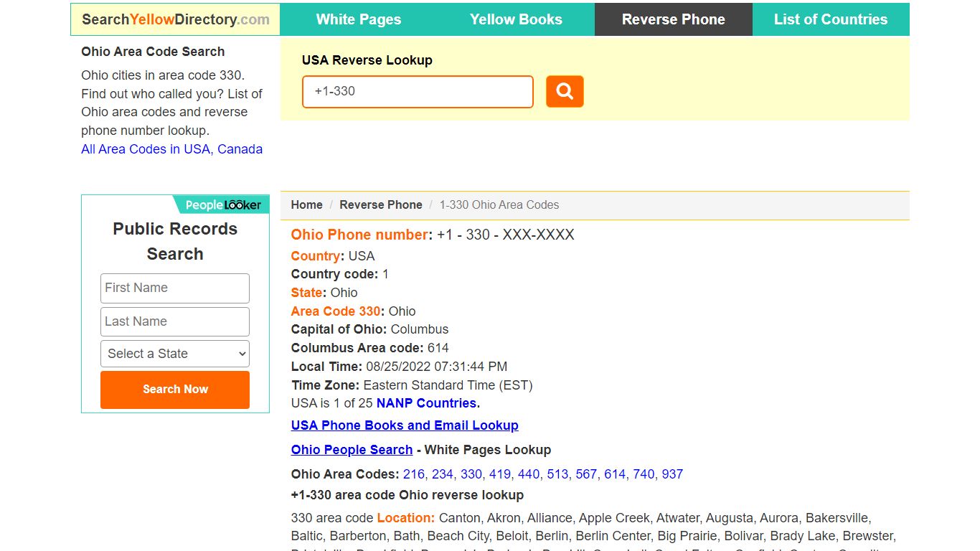Open the White Pages tab
Screen dimensions: 980x551
(359, 19)
